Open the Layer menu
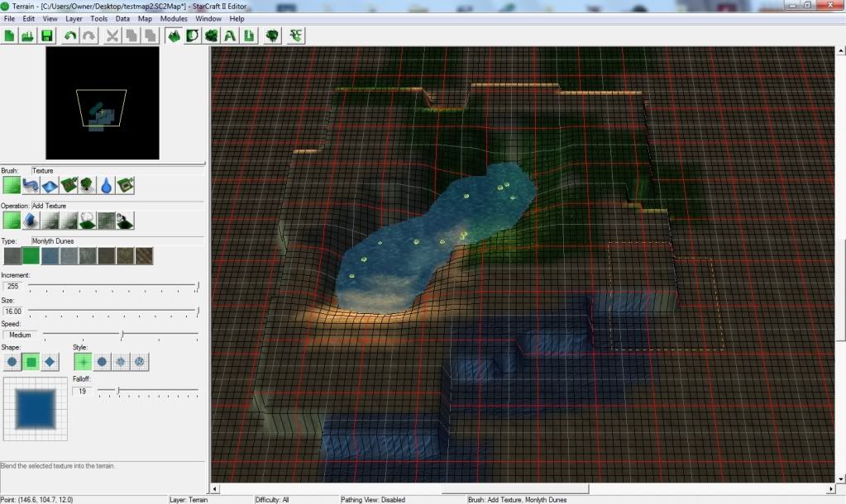The width and height of the screenshot is (846, 504). tap(74, 18)
